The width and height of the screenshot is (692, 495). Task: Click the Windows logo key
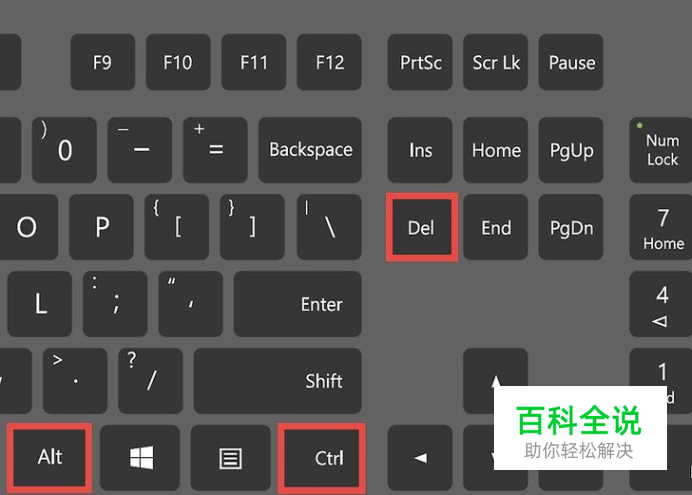coord(140,458)
